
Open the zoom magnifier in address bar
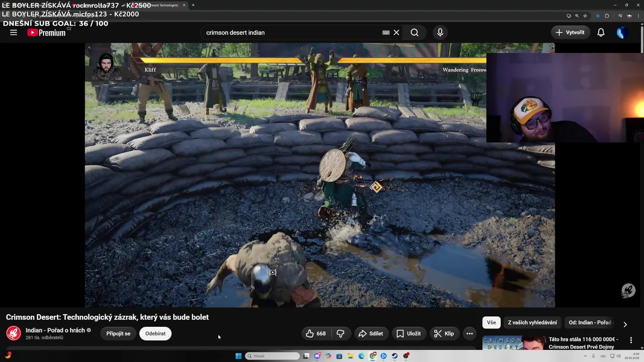click(577, 16)
